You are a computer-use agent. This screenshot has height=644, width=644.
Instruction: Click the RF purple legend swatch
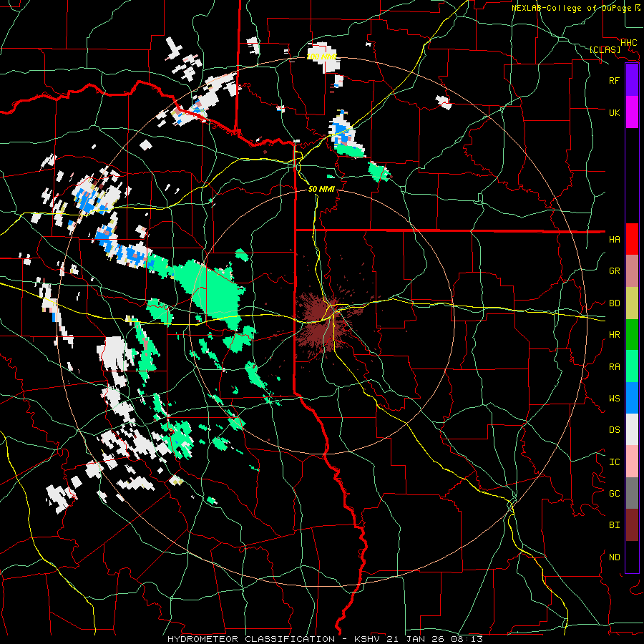tap(632, 80)
